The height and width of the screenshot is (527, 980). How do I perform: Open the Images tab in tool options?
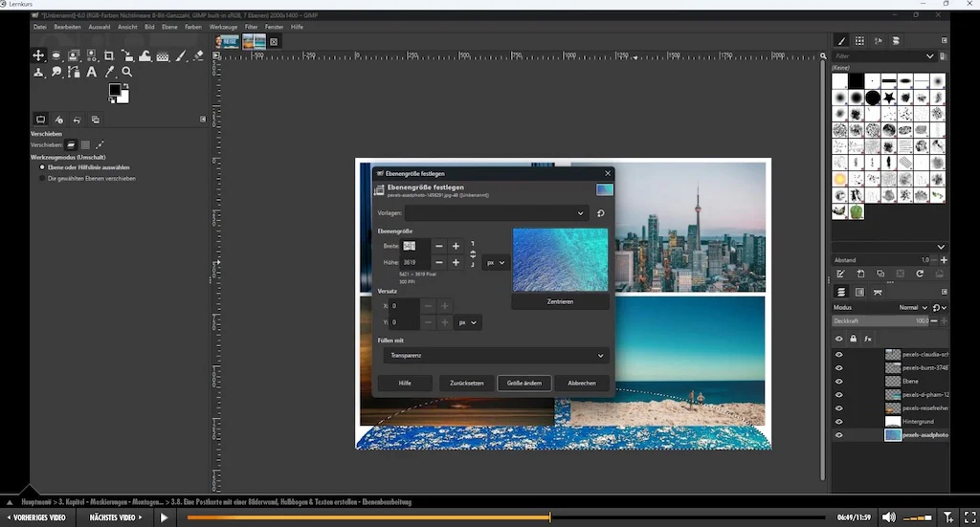[95, 120]
